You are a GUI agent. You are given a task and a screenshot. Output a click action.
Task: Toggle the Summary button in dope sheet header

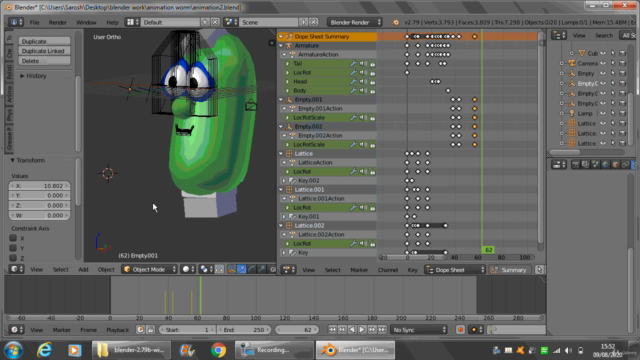click(509, 270)
